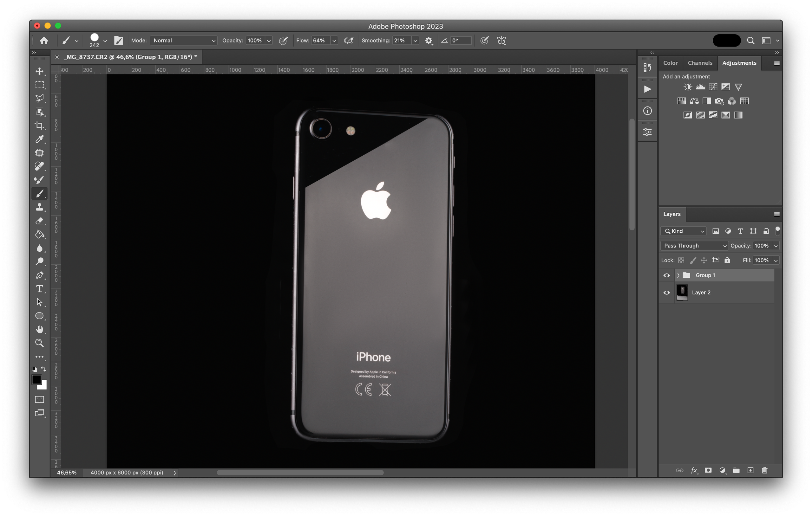Add a Curves adjustment
Screen dimensions: 812x516
coord(712,87)
